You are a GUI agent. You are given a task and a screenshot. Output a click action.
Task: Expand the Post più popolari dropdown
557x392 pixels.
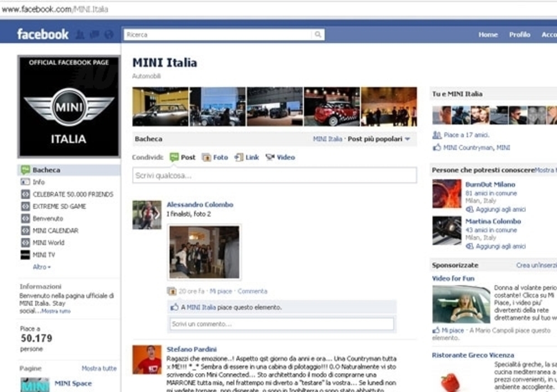click(x=407, y=139)
